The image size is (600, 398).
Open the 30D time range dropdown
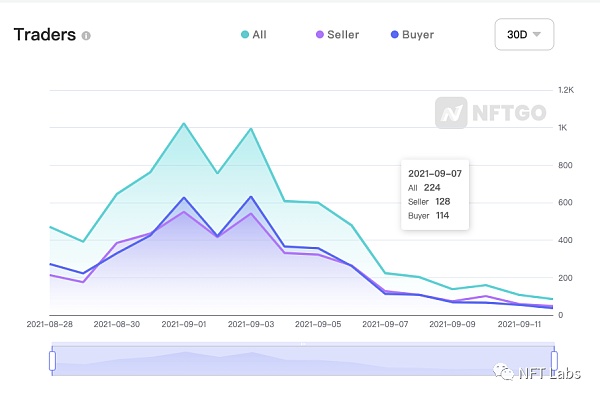click(x=524, y=34)
